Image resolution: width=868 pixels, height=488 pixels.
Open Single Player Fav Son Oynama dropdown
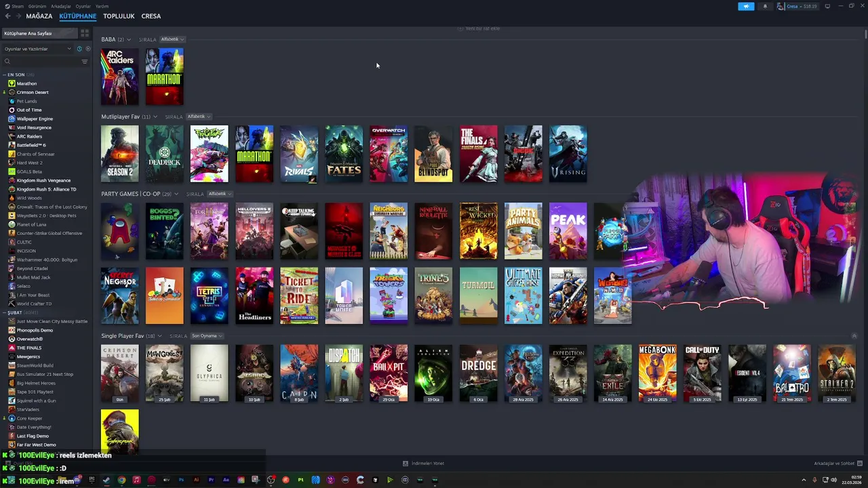click(x=207, y=336)
